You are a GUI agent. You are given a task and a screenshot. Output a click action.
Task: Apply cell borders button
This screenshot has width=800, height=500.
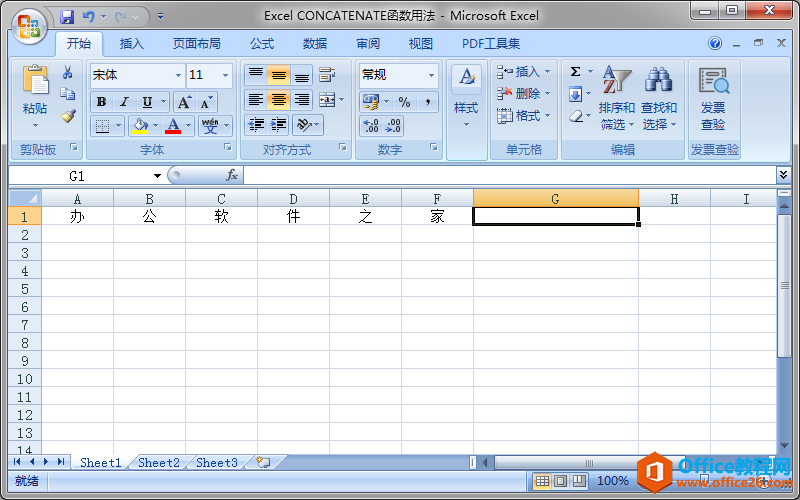(x=103, y=126)
